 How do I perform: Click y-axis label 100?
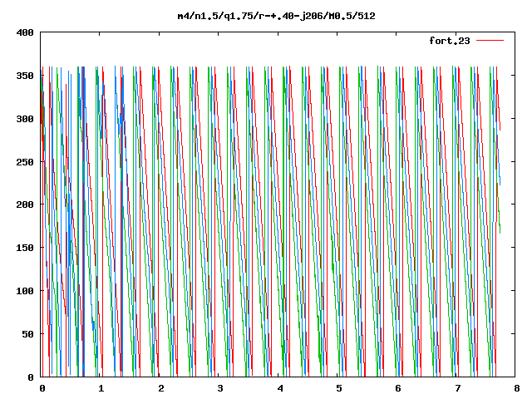point(25,291)
